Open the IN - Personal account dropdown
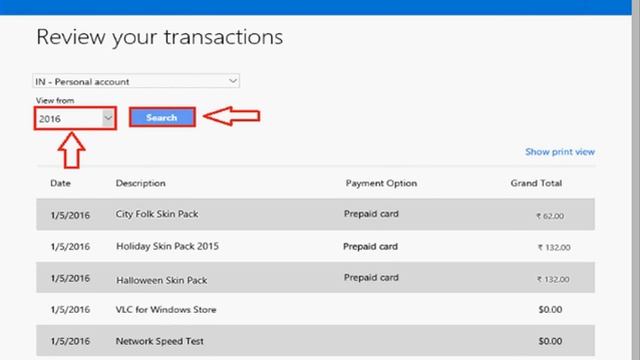This screenshot has width=640, height=360. [x=136, y=81]
